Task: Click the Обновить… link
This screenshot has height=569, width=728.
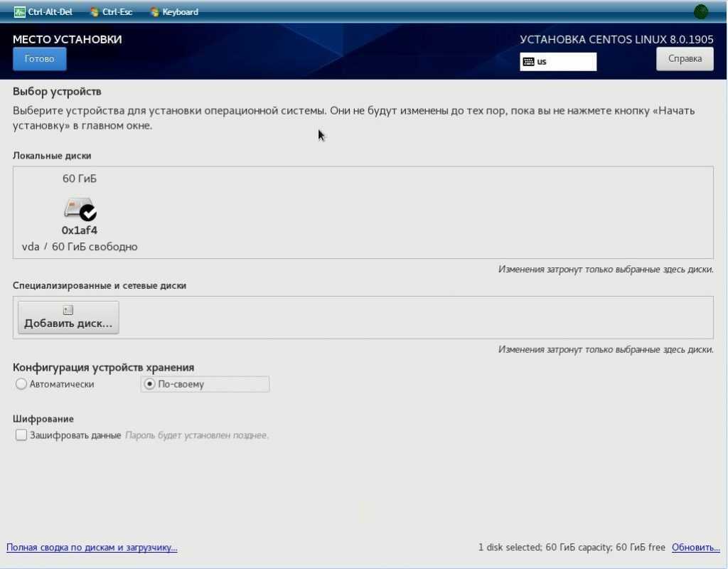Action: (695, 547)
